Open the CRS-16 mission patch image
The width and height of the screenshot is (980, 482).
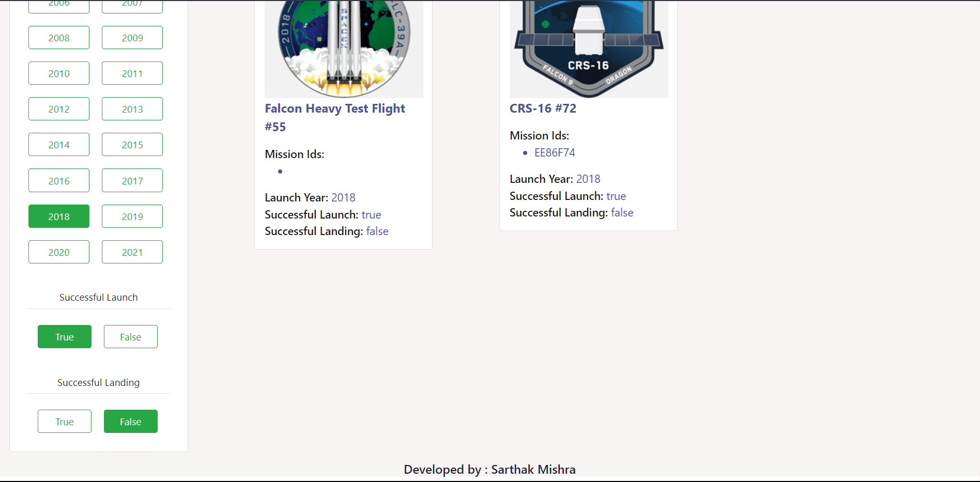589,49
